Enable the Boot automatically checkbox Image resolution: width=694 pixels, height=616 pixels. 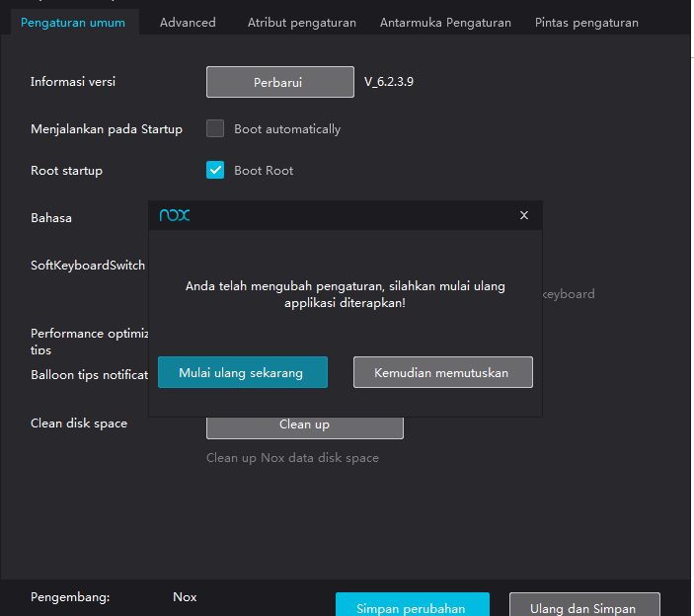coord(215,128)
